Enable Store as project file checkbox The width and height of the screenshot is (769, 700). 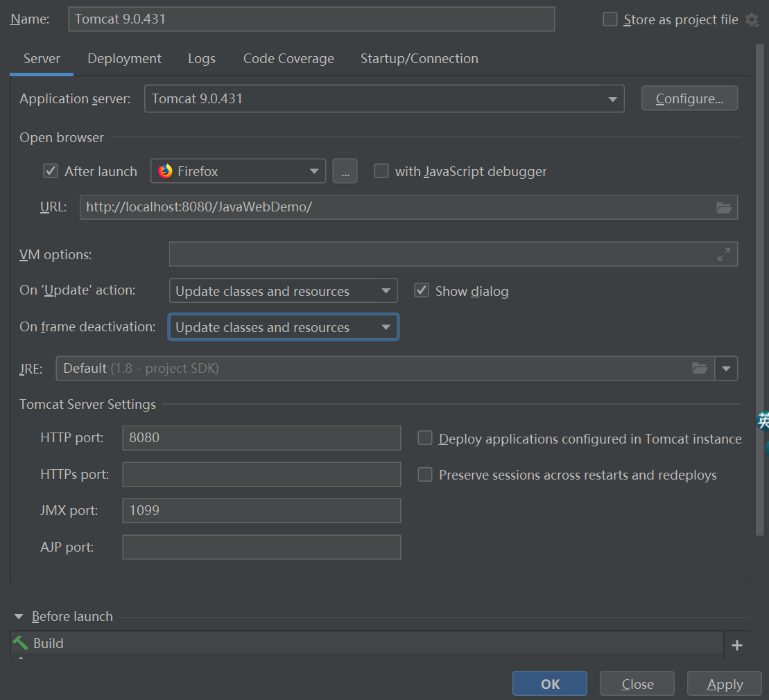point(610,19)
